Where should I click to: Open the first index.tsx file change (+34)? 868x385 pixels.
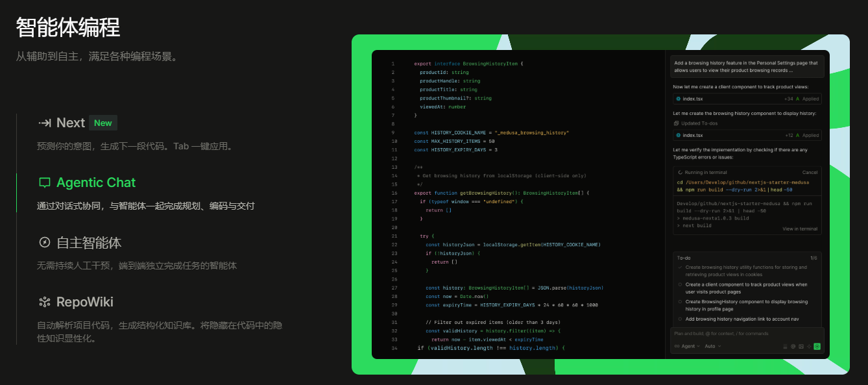[693, 99]
